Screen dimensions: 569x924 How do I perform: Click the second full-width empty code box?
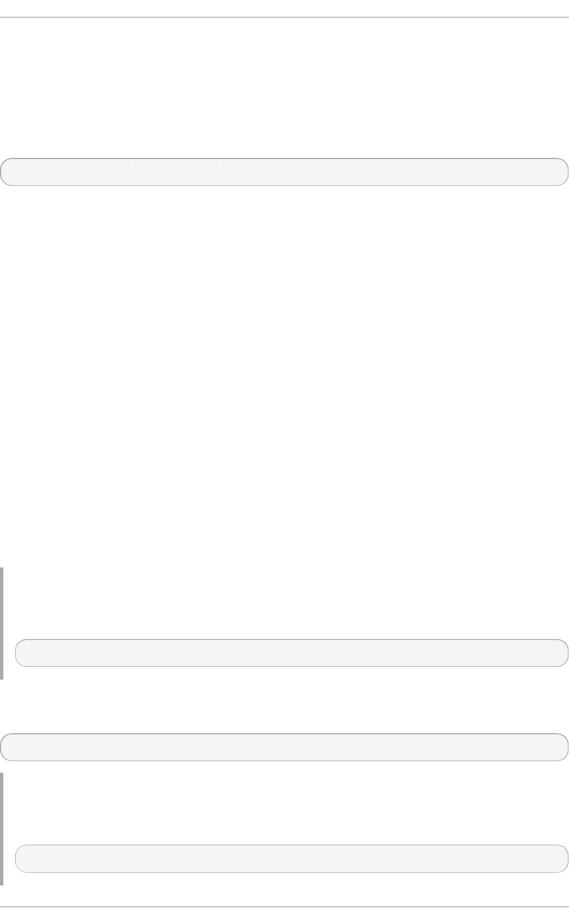284,747
